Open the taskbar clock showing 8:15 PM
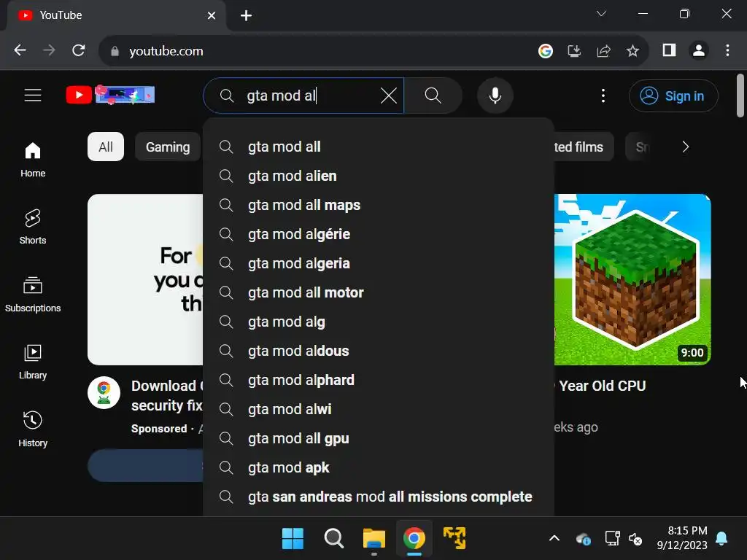Viewport: 747px width, 560px height. pos(683,538)
